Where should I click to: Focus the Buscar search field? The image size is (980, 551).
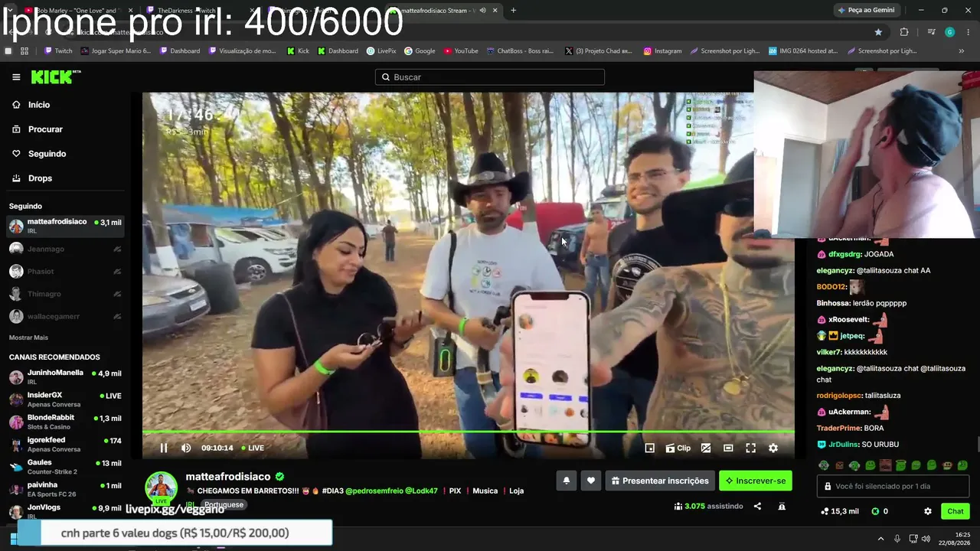(x=490, y=77)
